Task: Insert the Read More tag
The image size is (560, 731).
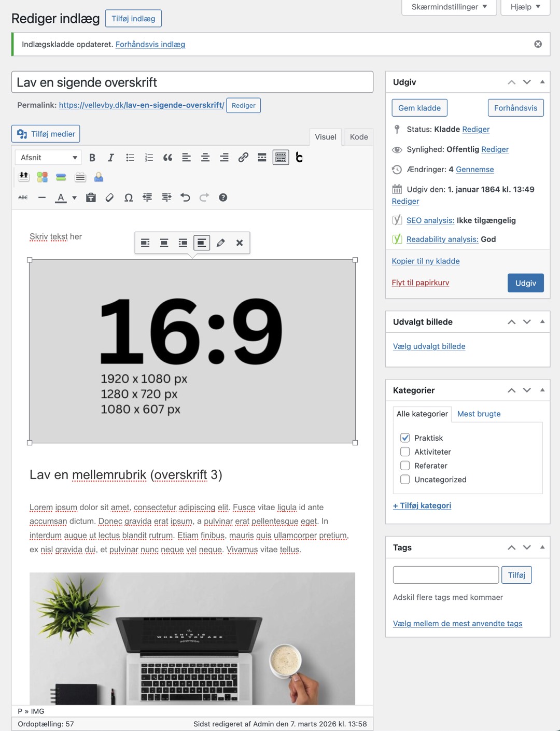Action: click(262, 157)
